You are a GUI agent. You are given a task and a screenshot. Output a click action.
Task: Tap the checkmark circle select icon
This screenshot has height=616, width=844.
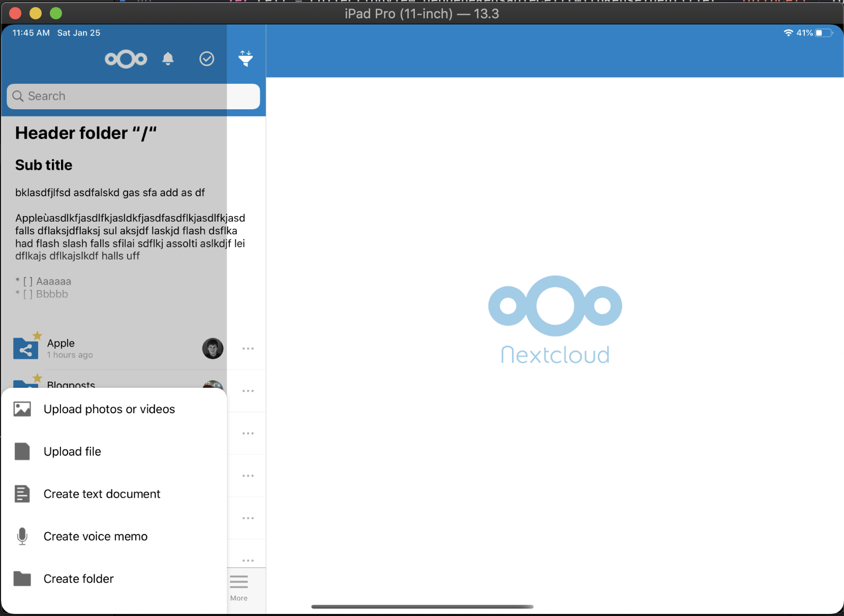click(x=206, y=59)
